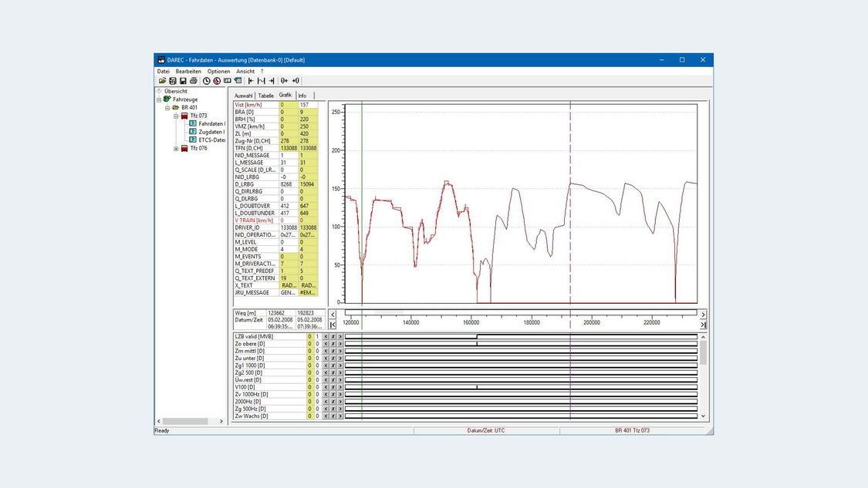Click next-change arrow in LZB valid row
Screen dimensions: 868x488
(x=340, y=336)
